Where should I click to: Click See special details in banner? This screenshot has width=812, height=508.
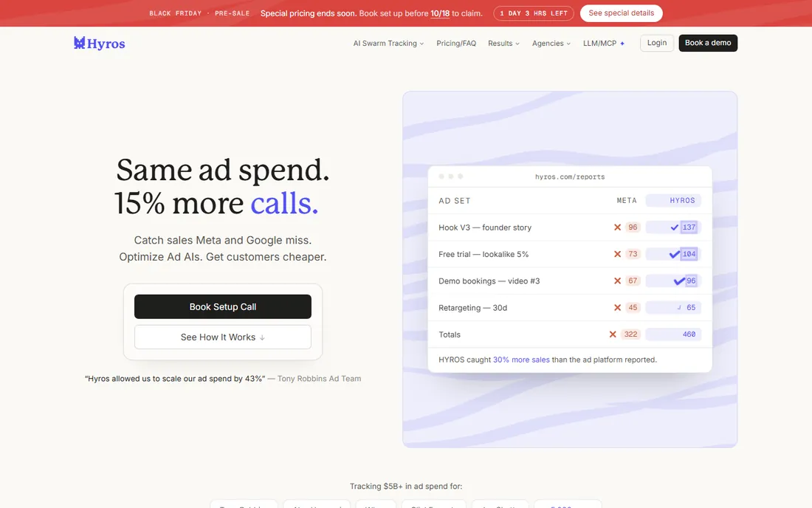(x=621, y=13)
